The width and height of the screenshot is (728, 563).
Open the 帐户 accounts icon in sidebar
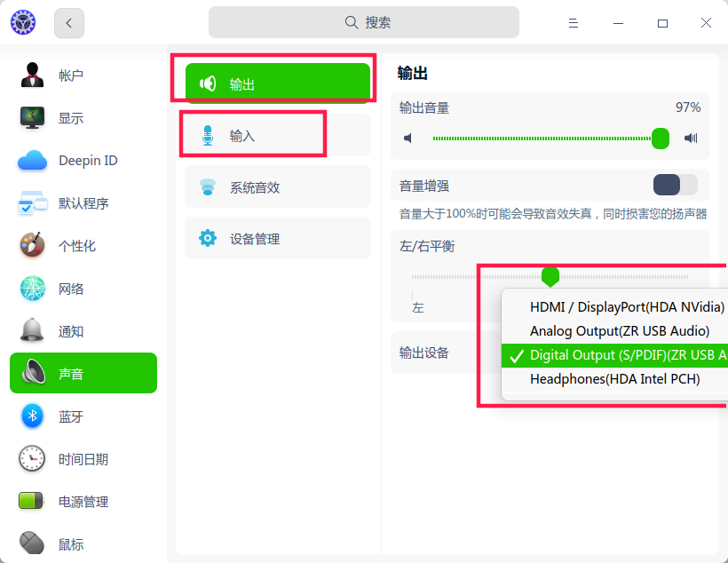pos(32,75)
